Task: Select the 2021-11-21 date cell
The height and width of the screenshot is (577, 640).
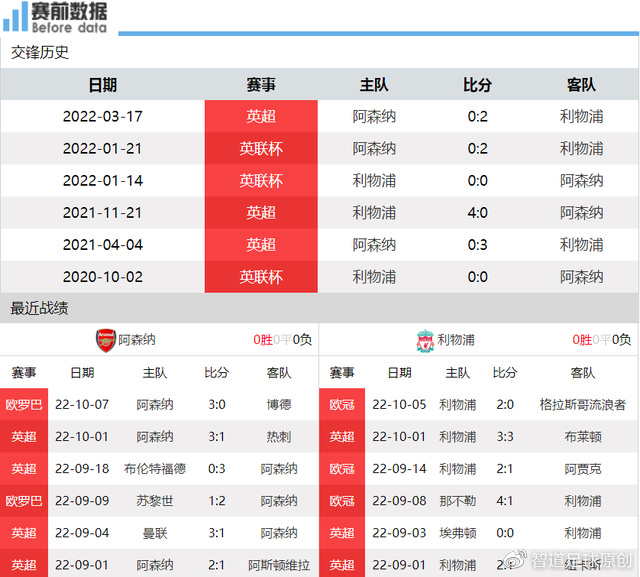Action: coord(102,213)
